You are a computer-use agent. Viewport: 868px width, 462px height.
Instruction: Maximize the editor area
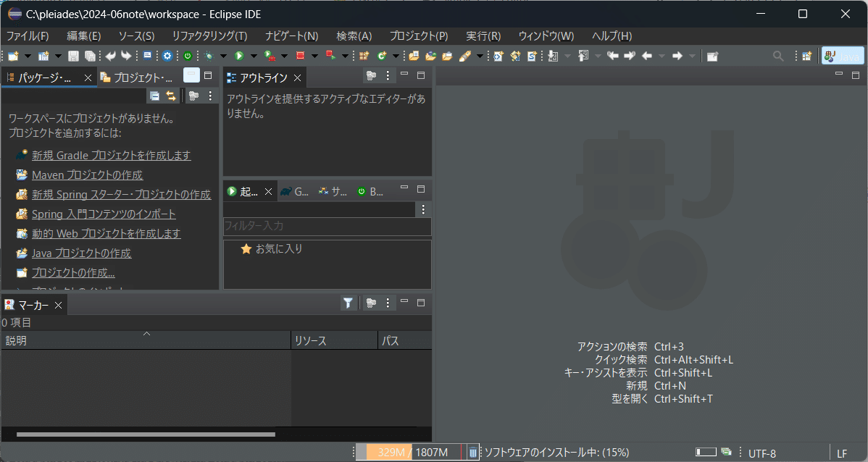click(855, 75)
